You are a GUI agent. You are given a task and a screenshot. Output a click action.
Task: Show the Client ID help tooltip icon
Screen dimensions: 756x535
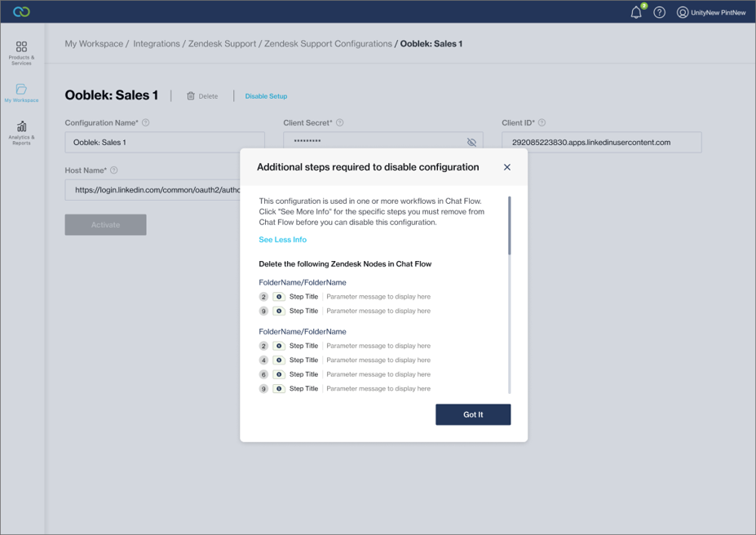point(542,123)
